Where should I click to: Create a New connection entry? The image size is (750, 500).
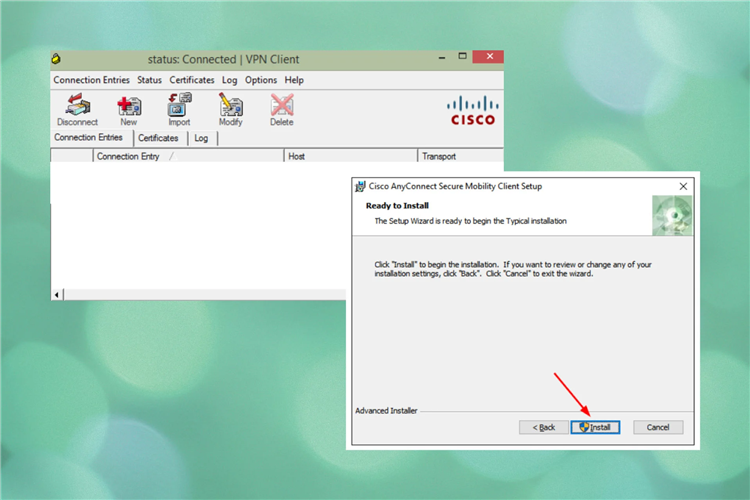[x=129, y=110]
